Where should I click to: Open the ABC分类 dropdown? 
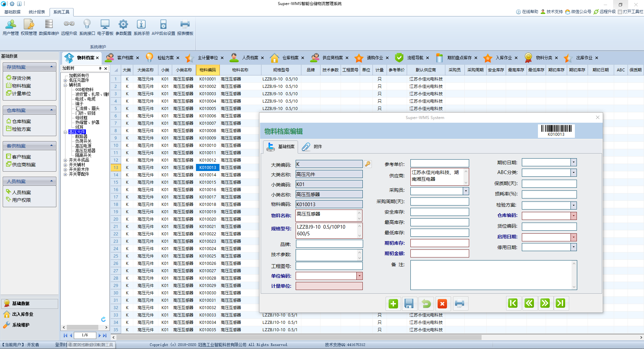[574, 173]
